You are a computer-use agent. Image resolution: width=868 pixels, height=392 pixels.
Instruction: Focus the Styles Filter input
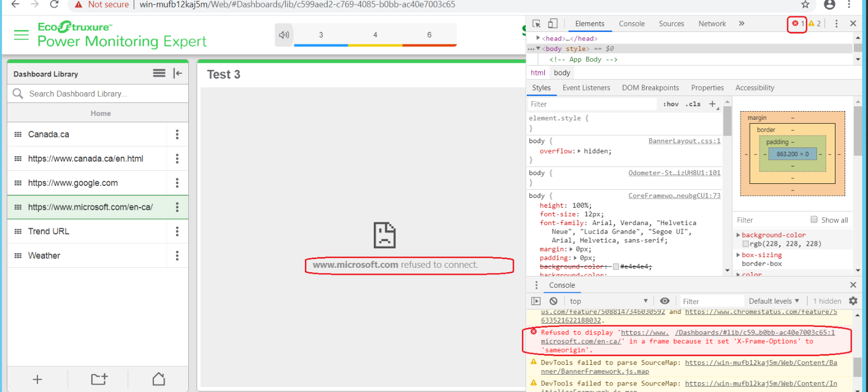coord(593,104)
